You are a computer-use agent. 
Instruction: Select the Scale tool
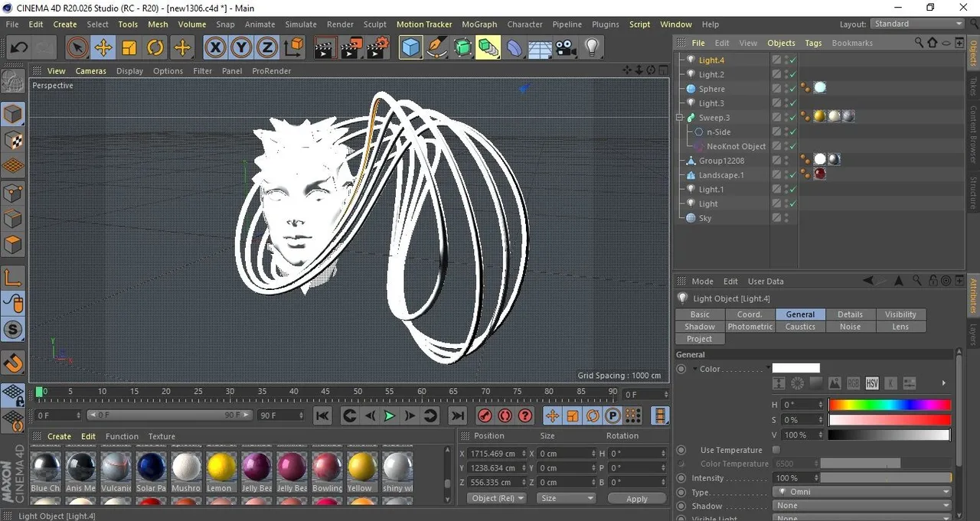[x=129, y=48]
